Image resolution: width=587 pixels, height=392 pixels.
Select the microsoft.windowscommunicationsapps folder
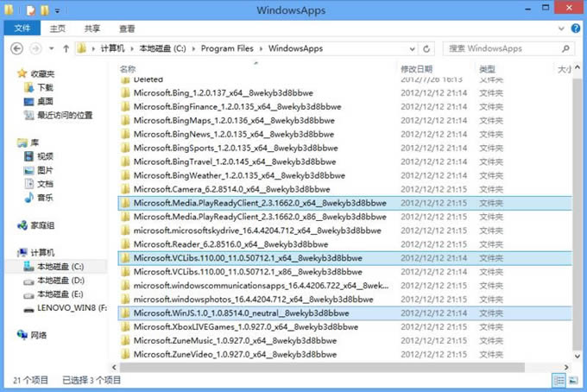[261, 286]
